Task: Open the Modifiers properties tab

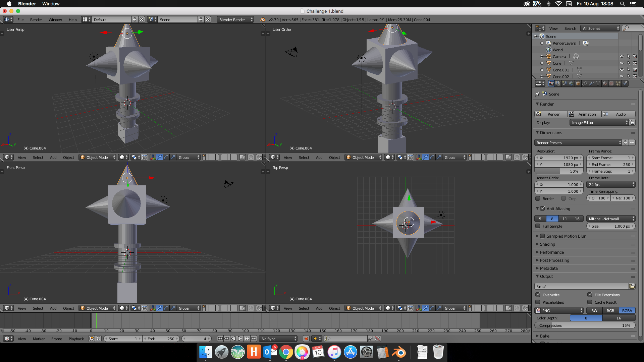Action: coord(591,83)
